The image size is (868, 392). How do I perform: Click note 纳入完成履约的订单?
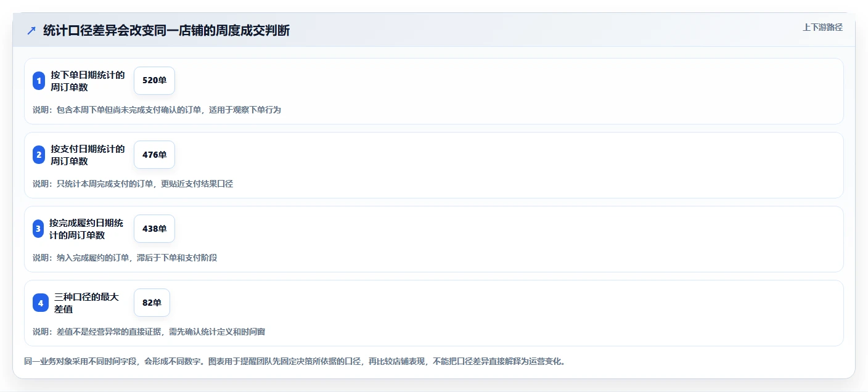125,258
